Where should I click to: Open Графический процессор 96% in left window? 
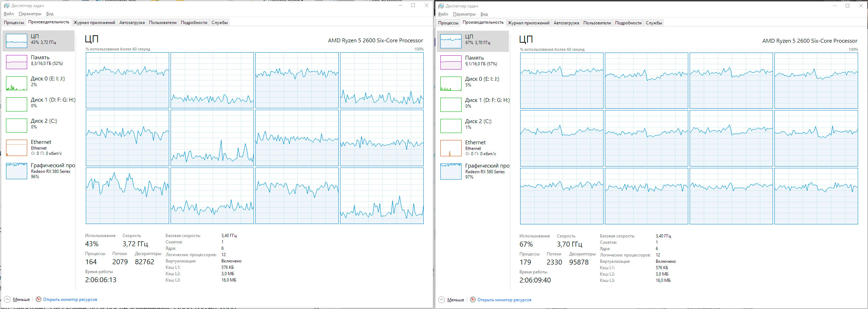38,171
